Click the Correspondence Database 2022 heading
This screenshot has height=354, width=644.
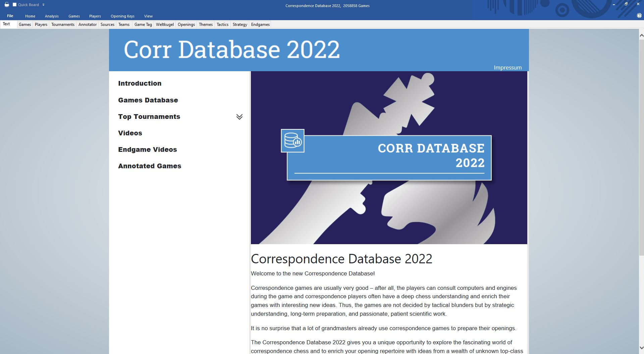click(x=341, y=259)
